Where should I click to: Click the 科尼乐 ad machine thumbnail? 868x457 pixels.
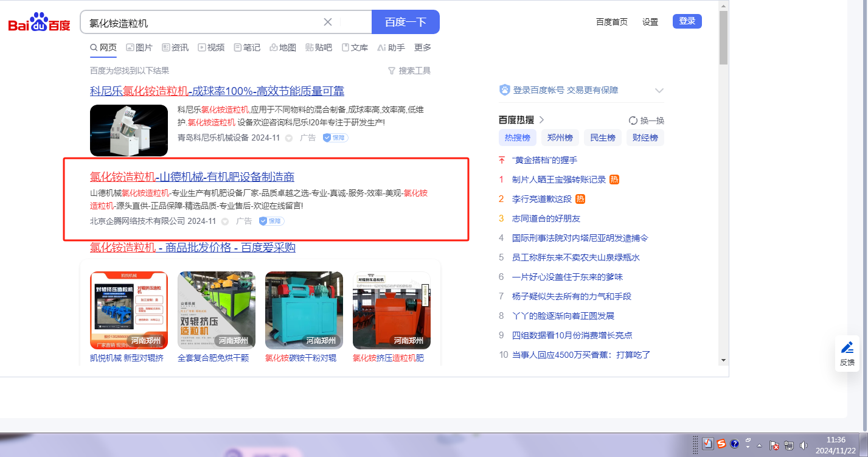(x=129, y=130)
